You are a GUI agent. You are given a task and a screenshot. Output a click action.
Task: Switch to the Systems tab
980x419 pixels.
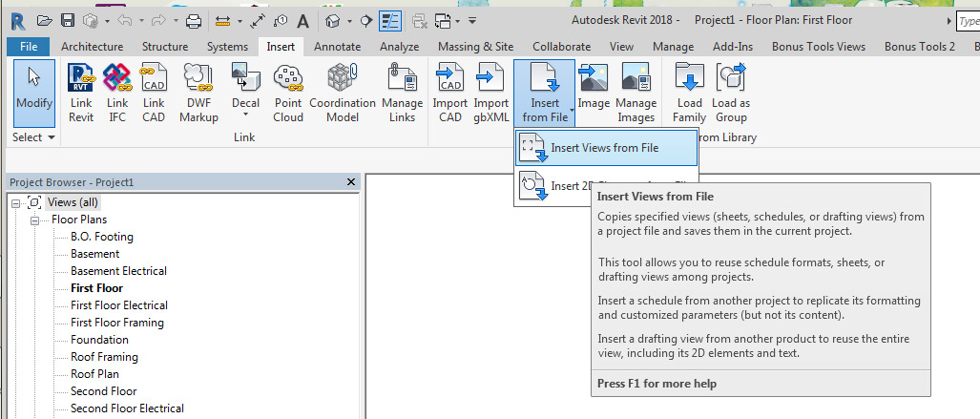(227, 46)
